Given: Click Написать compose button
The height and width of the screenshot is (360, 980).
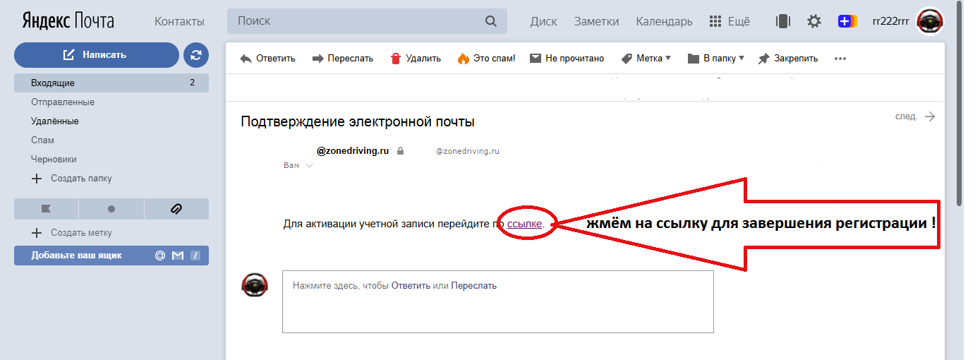Looking at the screenshot, I should (x=97, y=55).
